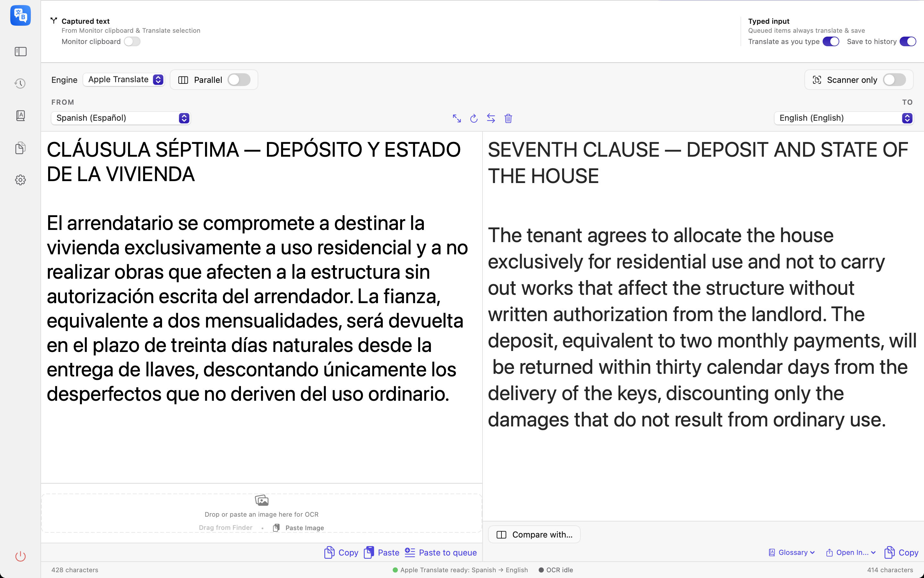Choose target language from English dropdown
The height and width of the screenshot is (578, 924).
click(x=844, y=118)
